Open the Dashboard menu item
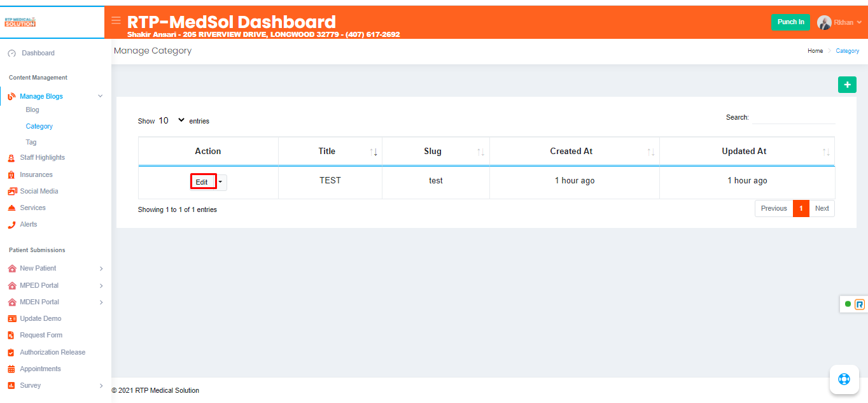This screenshot has height=403, width=868. click(38, 53)
